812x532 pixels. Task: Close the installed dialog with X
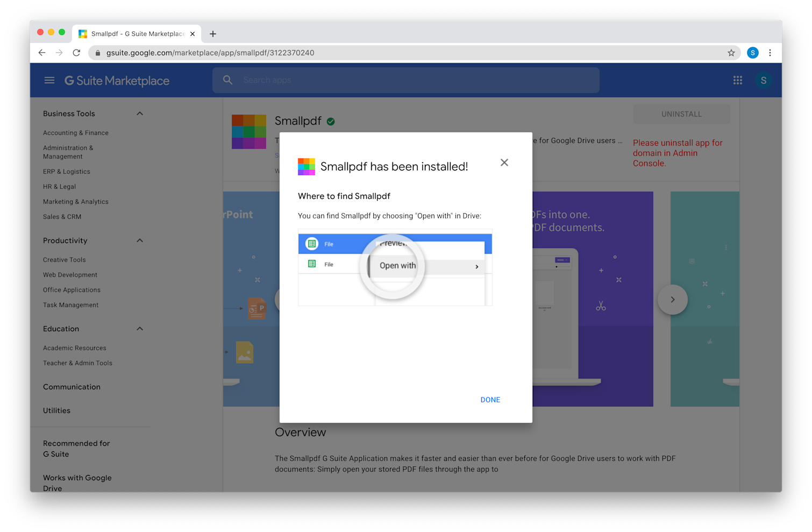[504, 162]
